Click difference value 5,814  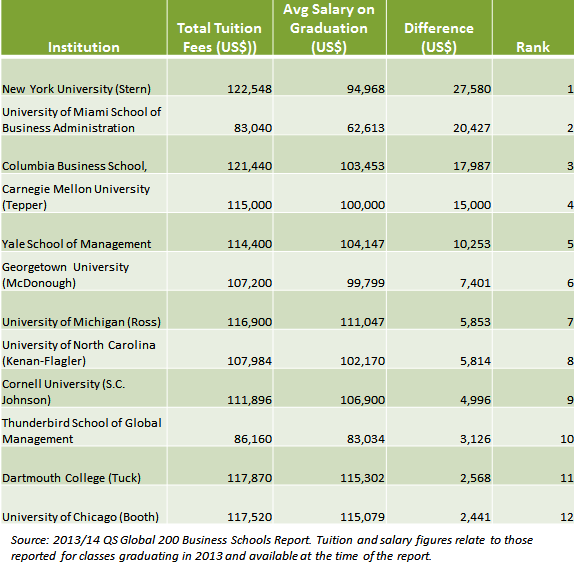coord(475,361)
